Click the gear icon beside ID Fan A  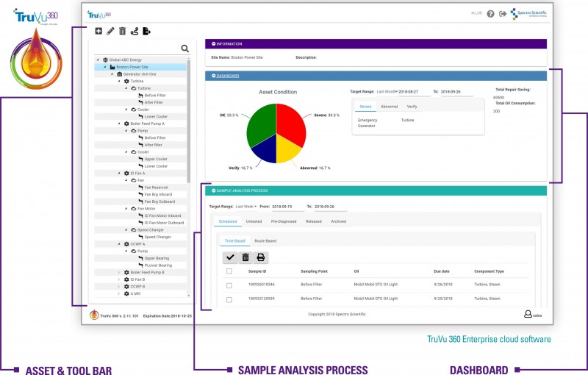126,174
